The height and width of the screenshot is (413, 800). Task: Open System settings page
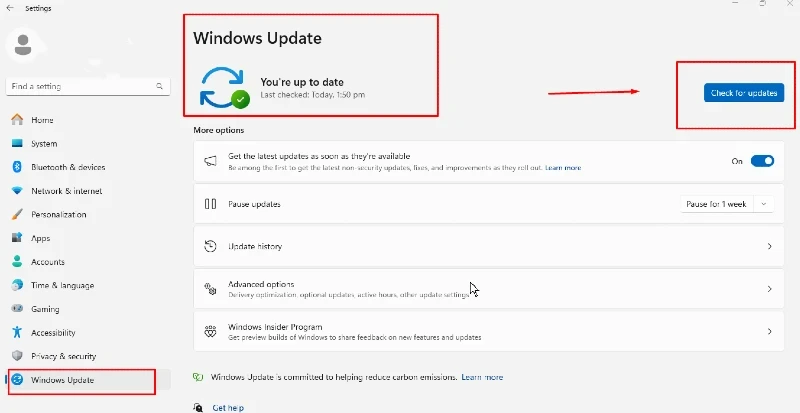point(88,143)
